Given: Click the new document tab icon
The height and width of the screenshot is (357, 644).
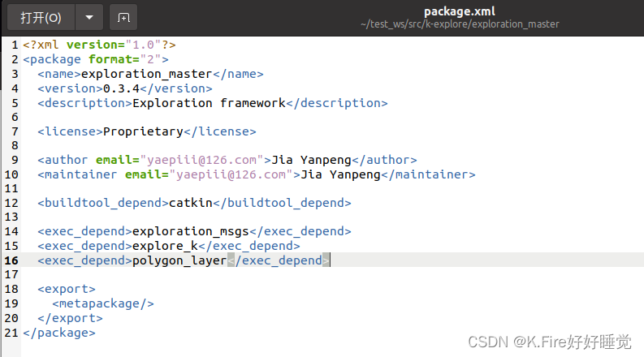Looking at the screenshot, I should pyautogui.click(x=123, y=18).
